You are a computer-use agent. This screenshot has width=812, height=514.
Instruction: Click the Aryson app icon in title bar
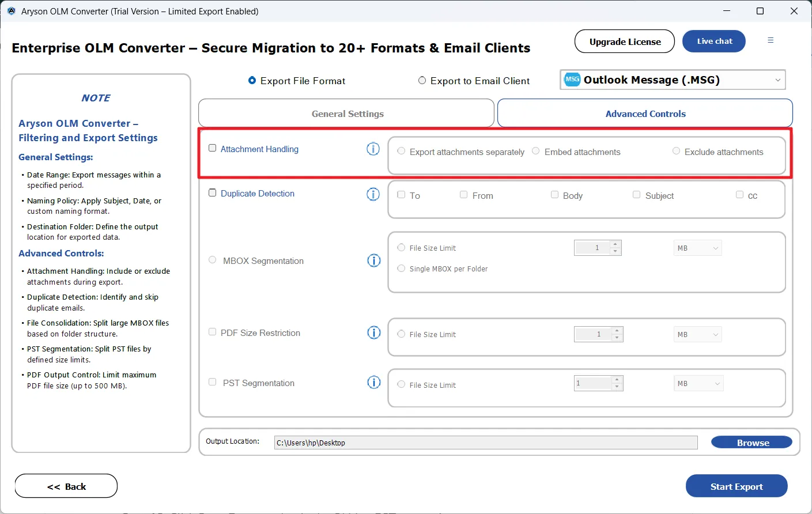tap(11, 11)
